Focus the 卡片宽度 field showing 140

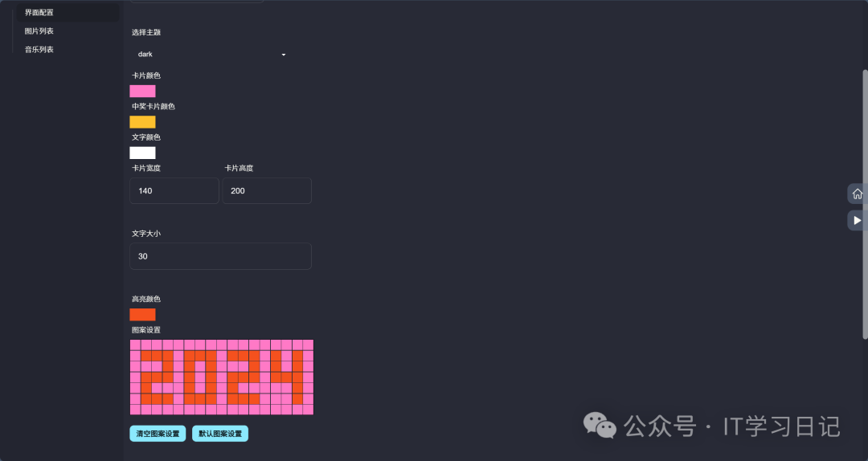(174, 190)
